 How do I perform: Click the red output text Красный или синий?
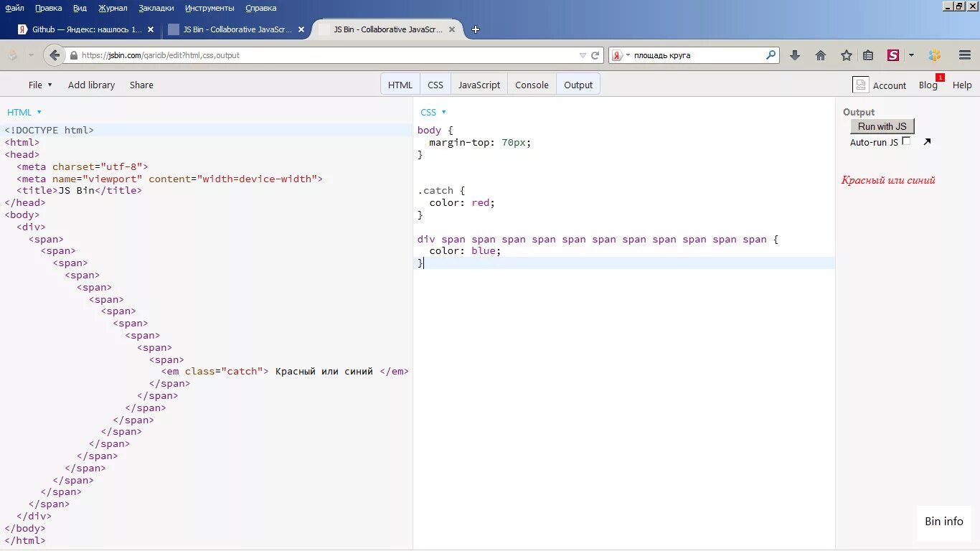tap(888, 180)
